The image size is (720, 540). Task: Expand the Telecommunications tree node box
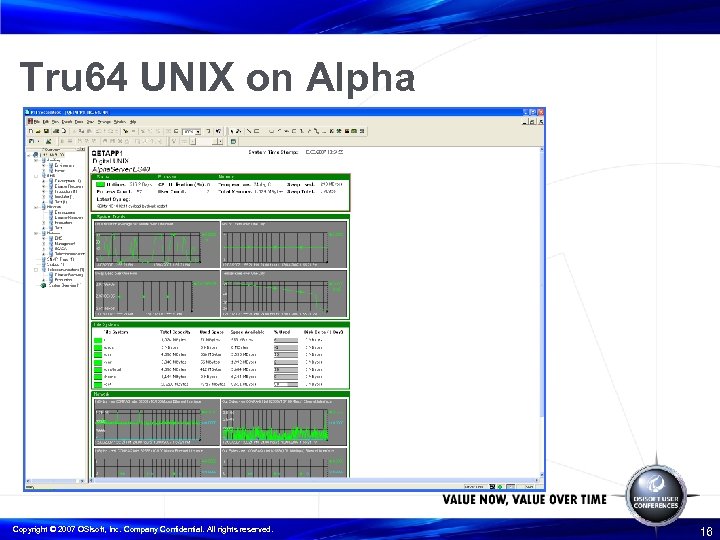(x=36, y=270)
